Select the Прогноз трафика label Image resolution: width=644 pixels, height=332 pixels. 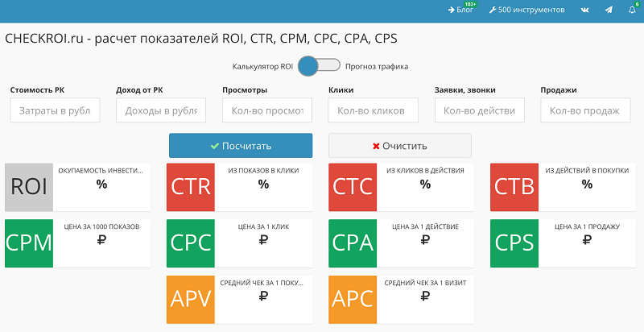pos(377,67)
